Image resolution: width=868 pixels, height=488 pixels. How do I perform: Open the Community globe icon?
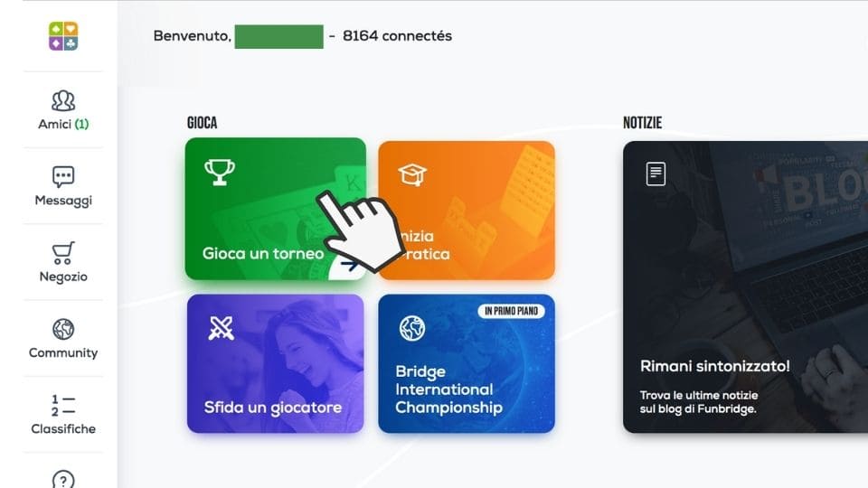point(63,329)
